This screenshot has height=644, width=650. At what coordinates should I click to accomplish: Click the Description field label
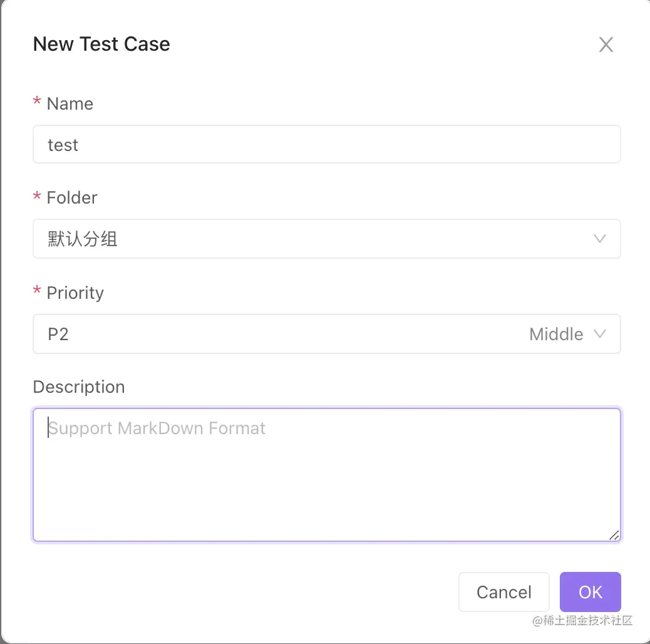point(79,387)
